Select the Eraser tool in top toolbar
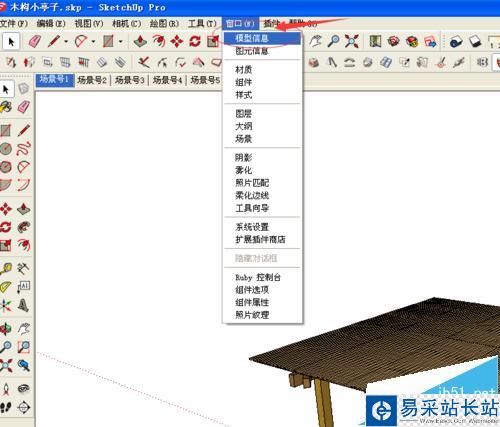This screenshot has width=500, height=427. [35, 41]
